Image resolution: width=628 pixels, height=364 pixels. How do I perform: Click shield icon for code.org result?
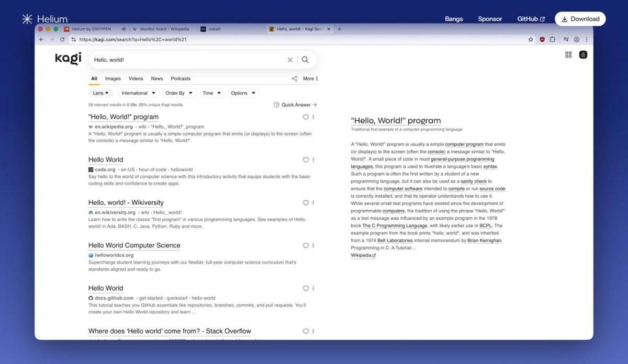(x=306, y=160)
